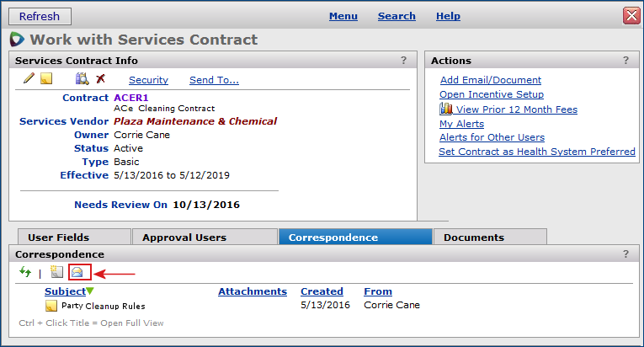The width and height of the screenshot is (644, 347).
Task: Click the Party Cleanup Rules note icon
Action: pyautogui.click(x=51, y=305)
